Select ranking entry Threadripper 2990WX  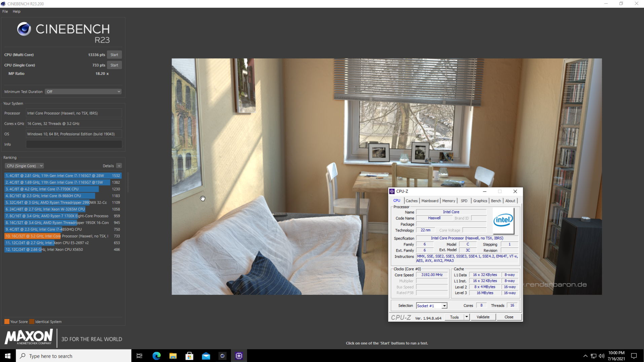tap(63, 203)
